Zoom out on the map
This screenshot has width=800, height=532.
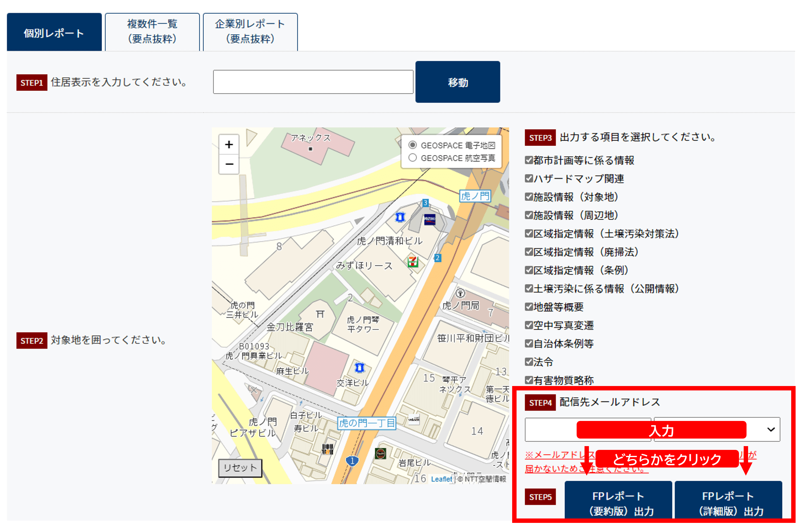click(229, 164)
